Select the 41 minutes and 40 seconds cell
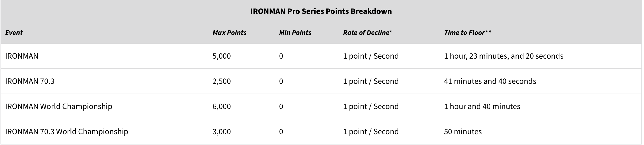This screenshot has height=145, width=644. click(x=490, y=81)
